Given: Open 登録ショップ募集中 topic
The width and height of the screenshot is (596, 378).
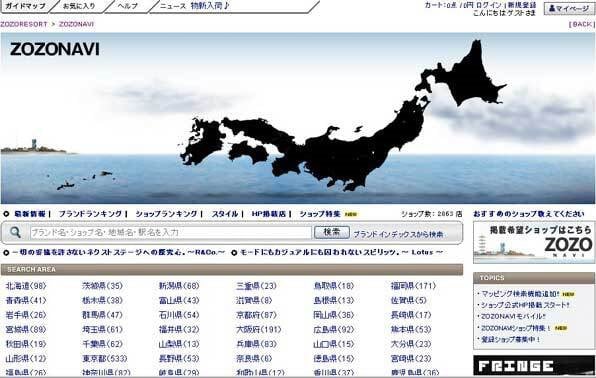Looking at the screenshot, I should tap(510, 339).
